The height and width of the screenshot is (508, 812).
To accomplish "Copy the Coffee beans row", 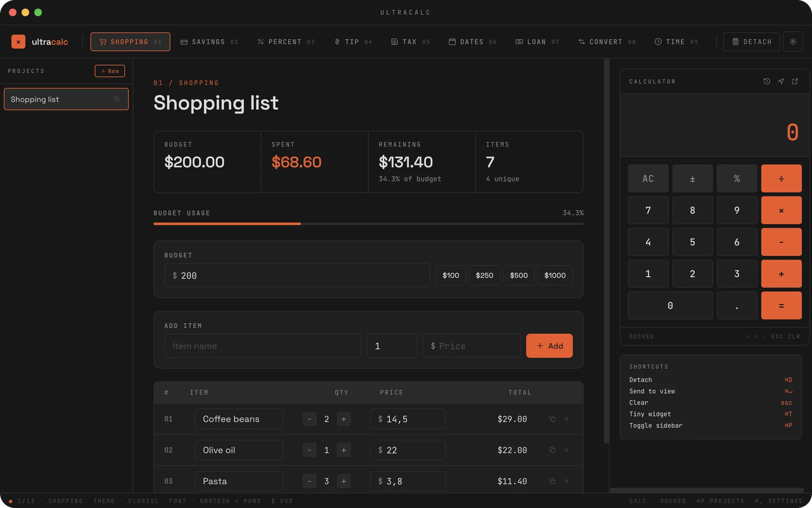I will 552,419.
